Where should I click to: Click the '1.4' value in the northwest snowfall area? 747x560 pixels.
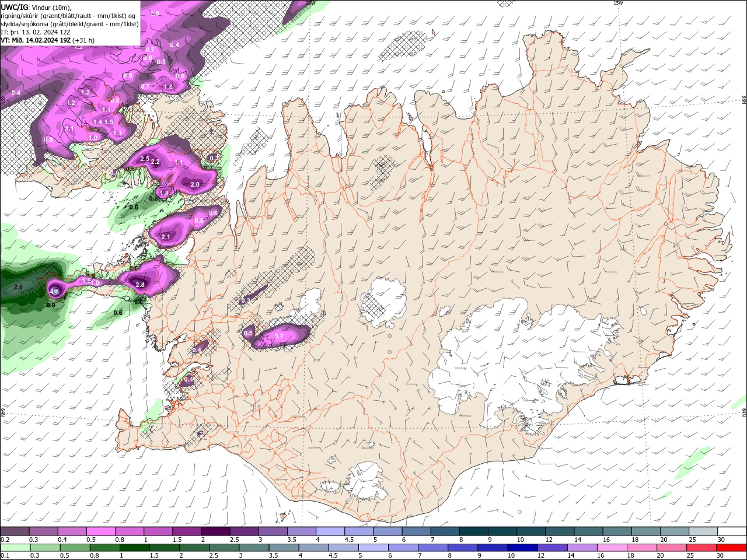[97, 122]
